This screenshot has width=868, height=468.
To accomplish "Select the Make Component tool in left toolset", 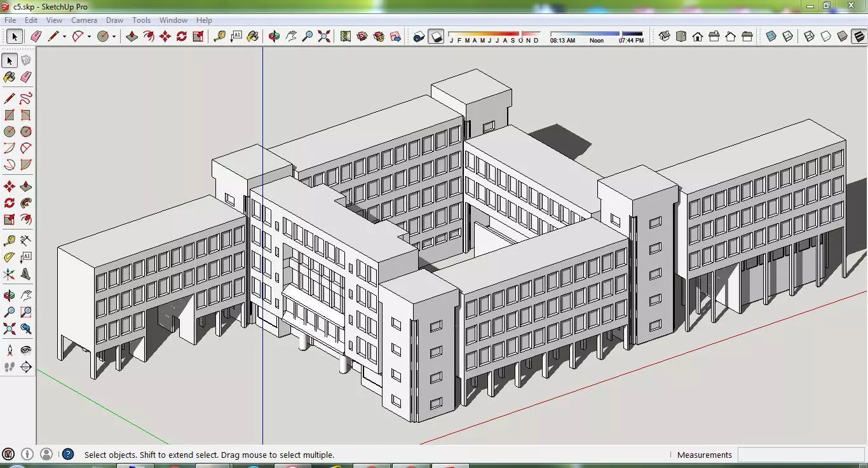I will [x=25, y=60].
